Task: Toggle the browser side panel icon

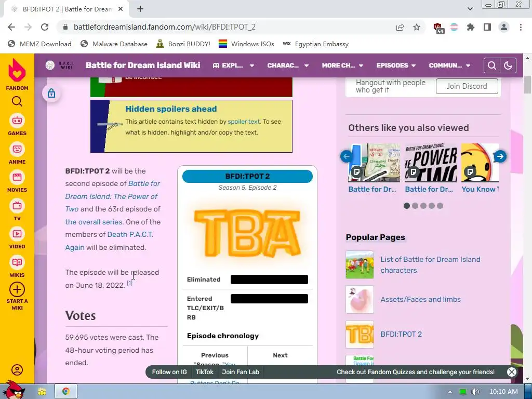Action: pos(487,27)
